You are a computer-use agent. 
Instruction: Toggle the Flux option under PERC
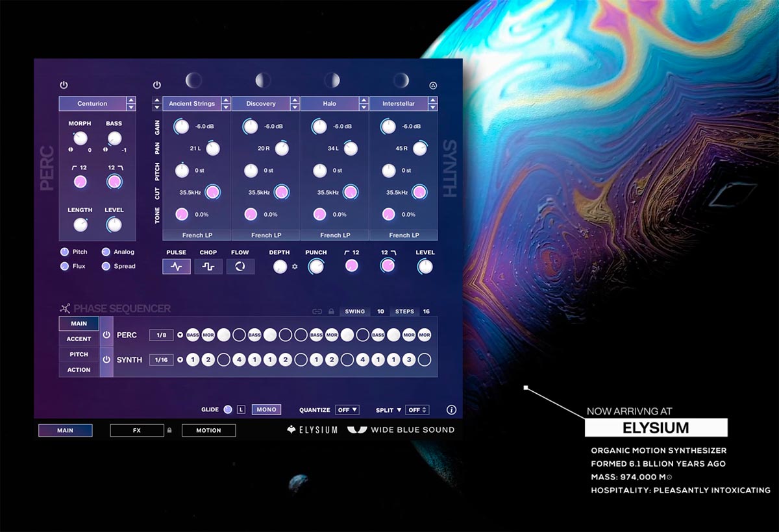tap(64, 266)
